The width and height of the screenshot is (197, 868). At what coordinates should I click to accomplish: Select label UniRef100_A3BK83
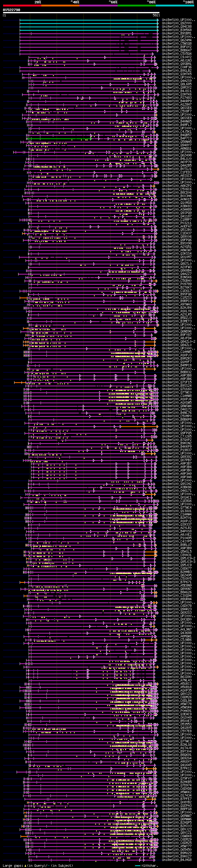coord(177,206)
